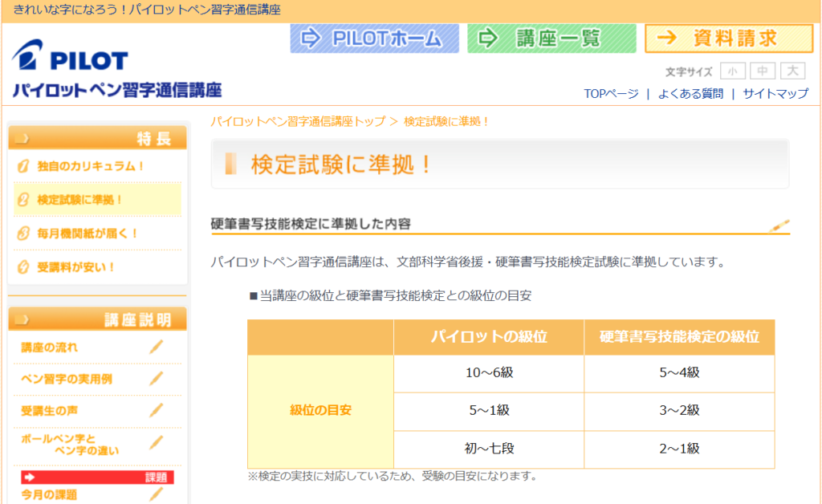Click the 資料請求 button
Viewport: 822px width, 504px height.
pyautogui.click(x=729, y=39)
